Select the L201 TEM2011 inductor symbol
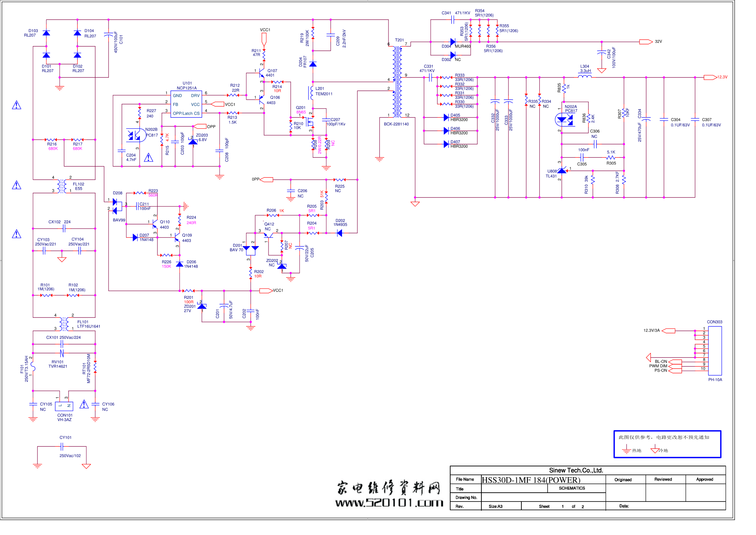Viewport: 756px width, 535px height. point(311,93)
